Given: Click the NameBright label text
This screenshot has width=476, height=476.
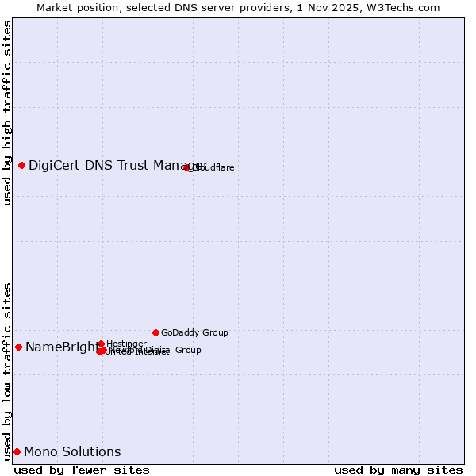Looking at the screenshot, I should click(x=61, y=347).
